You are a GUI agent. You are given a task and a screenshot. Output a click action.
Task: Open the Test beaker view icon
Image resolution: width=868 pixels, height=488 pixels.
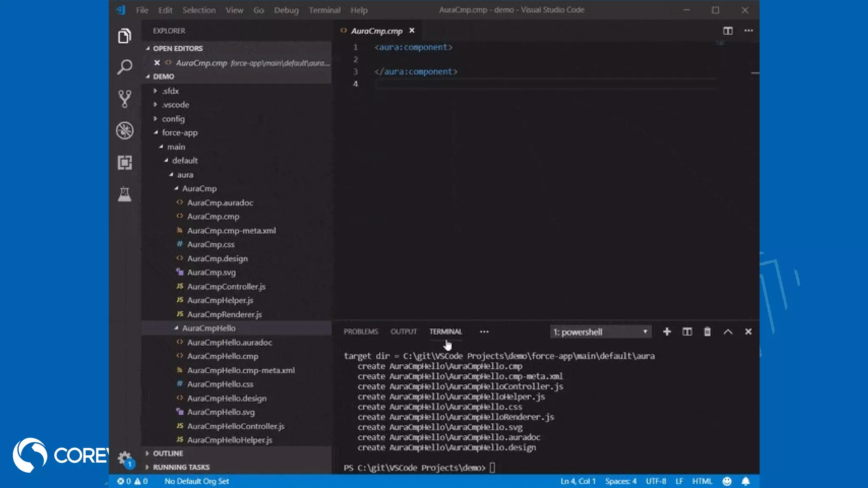click(x=125, y=194)
